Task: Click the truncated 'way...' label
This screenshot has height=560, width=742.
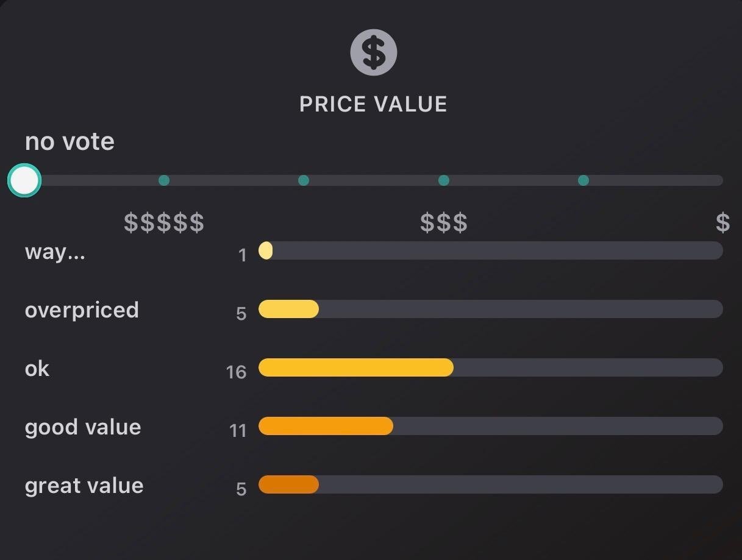Action: (55, 252)
